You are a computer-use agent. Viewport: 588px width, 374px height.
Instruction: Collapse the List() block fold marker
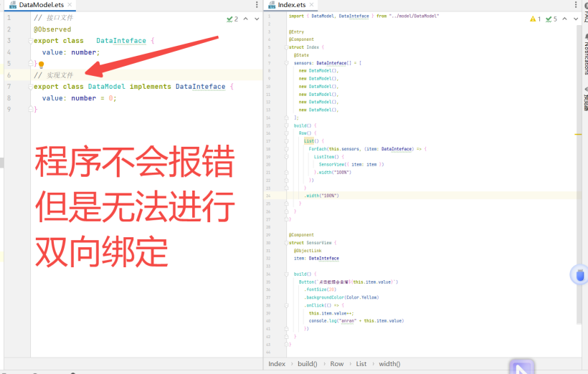coord(287,141)
